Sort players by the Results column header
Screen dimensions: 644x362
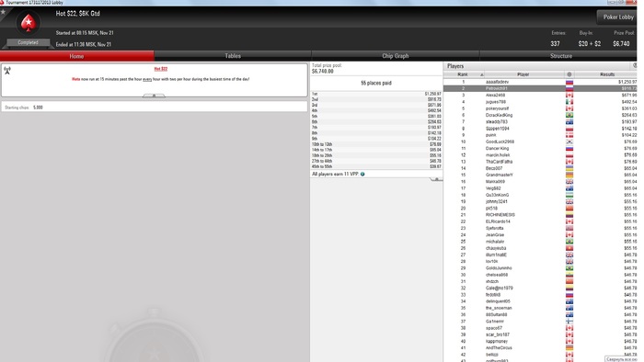[606, 74]
